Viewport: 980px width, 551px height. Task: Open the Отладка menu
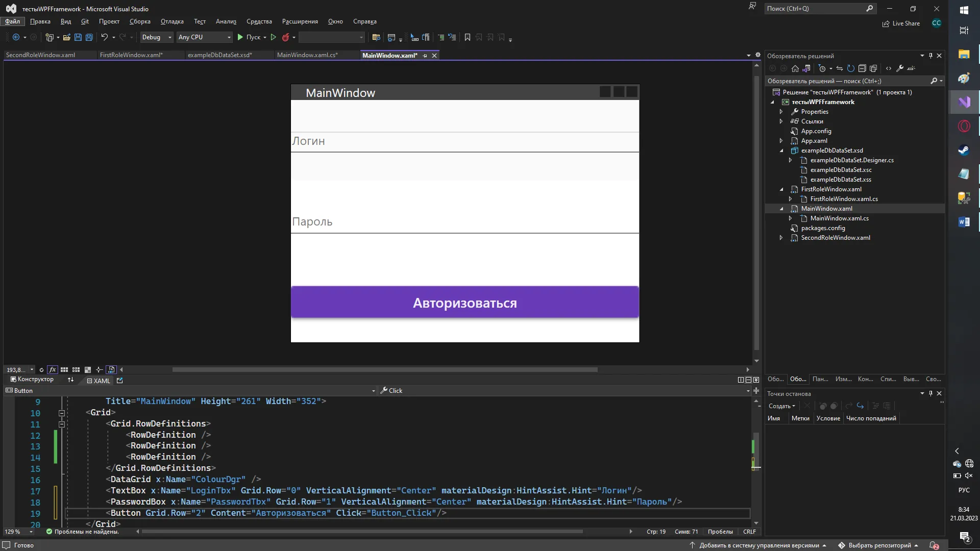coord(172,21)
